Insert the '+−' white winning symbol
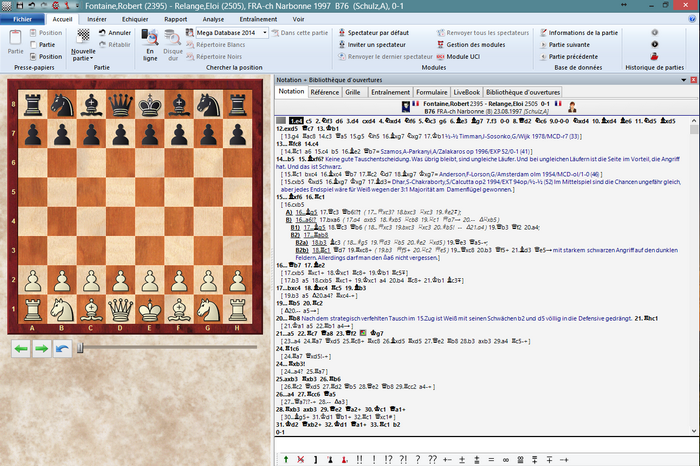This screenshot has width=700, height=466. click(447, 459)
